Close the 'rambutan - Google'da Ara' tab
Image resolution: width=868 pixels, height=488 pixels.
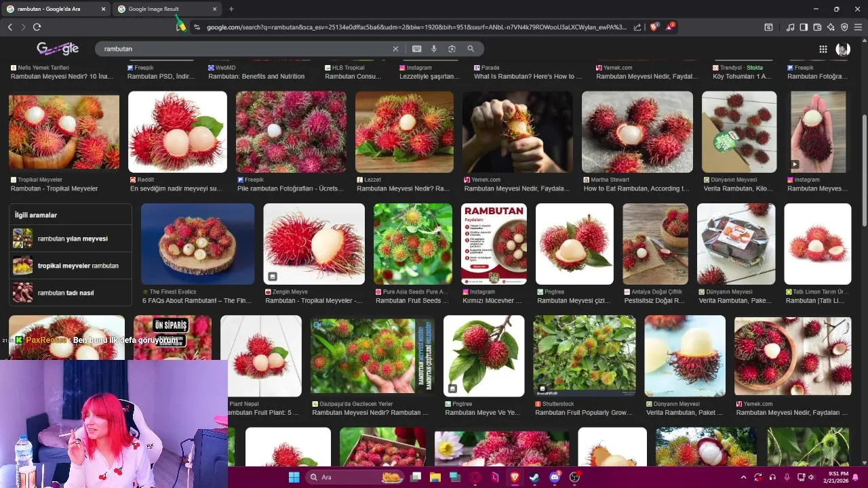(x=104, y=9)
